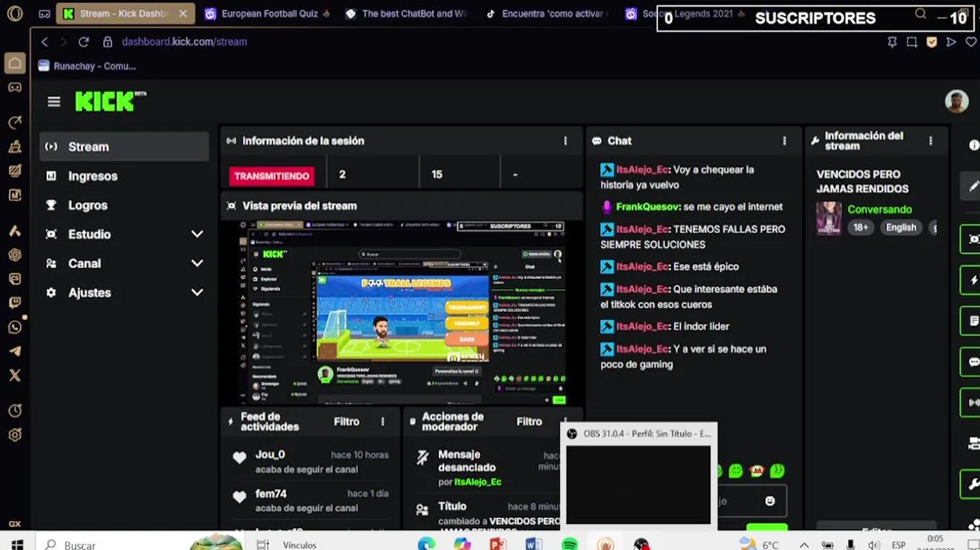
Task: Click the TRANSMITIENDO status badge
Action: 272,176
